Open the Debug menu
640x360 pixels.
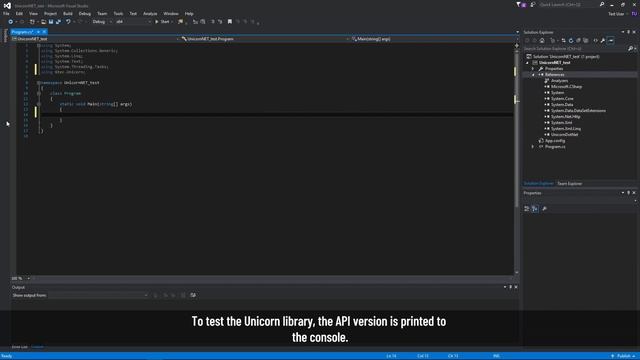pyautogui.click(x=85, y=13)
